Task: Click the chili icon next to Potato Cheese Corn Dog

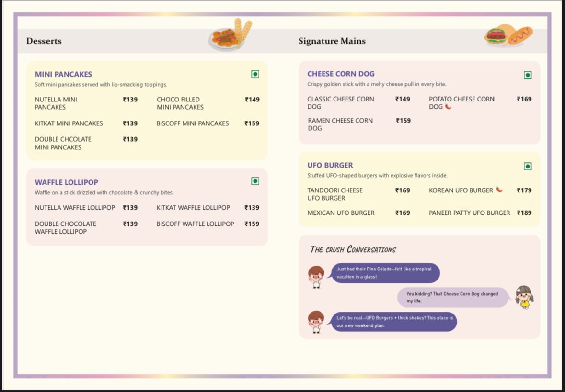Action: point(448,107)
